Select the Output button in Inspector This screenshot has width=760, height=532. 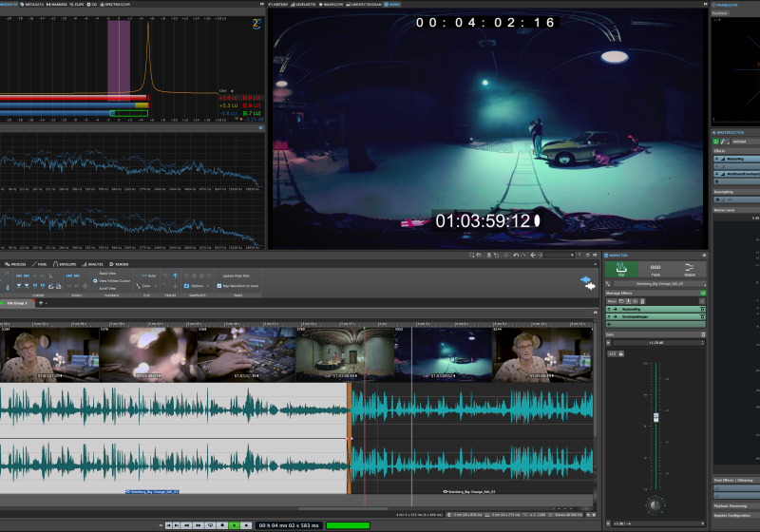click(690, 271)
